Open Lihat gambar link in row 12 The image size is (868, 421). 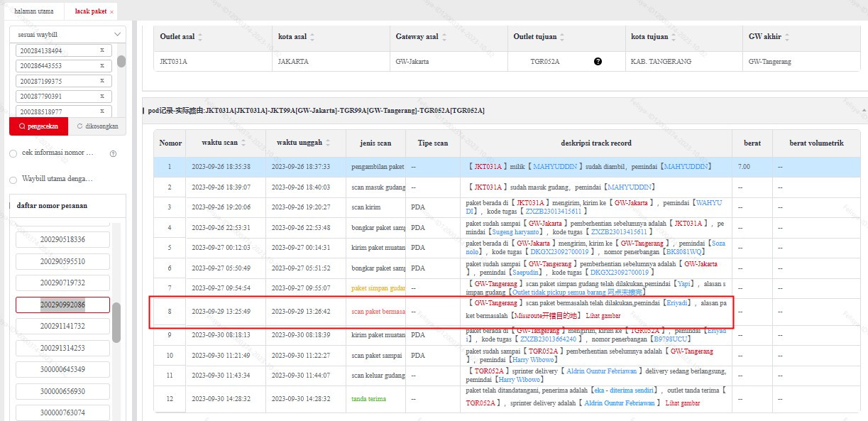click(x=682, y=403)
